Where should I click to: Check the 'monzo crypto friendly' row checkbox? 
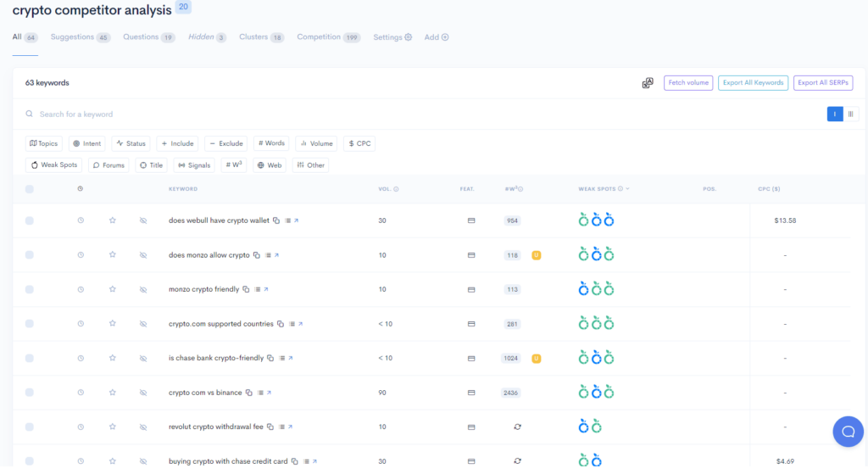click(30, 290)
